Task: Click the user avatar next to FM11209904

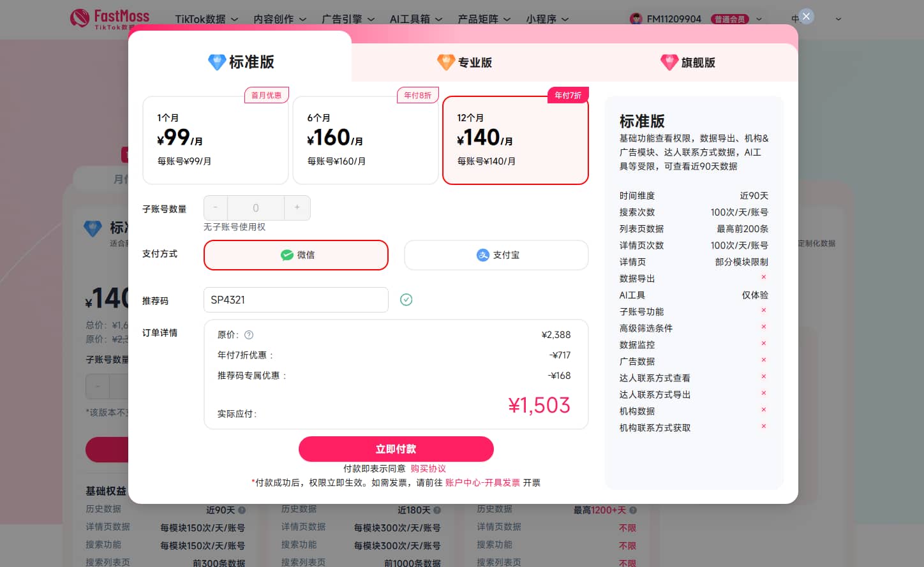Action: tap(636, 18)
